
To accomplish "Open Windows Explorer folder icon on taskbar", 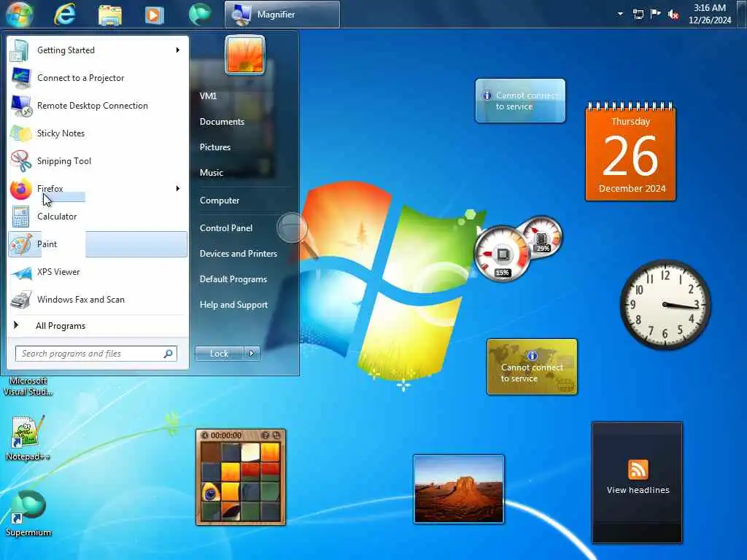I will point(110,15).
